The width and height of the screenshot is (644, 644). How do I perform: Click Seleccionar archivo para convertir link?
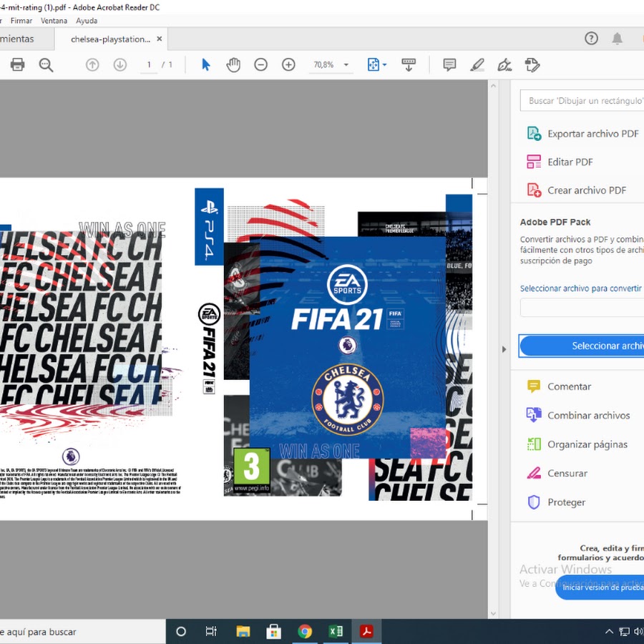point(581,288)
